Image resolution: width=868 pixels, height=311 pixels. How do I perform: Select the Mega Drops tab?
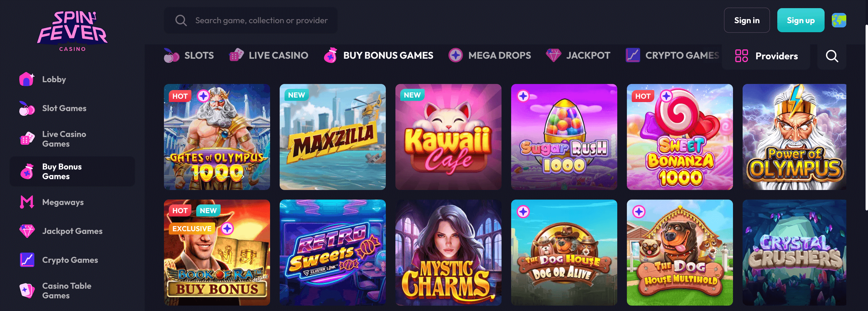click(489, 55)
